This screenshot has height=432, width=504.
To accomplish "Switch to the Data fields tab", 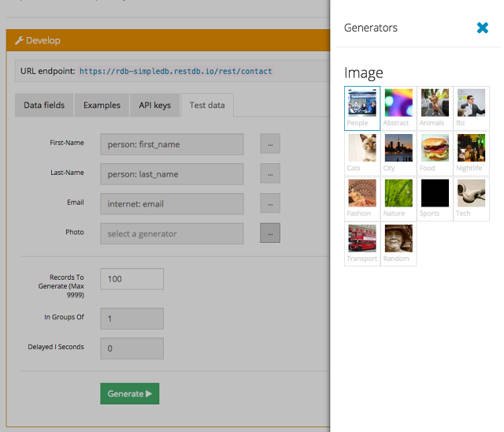I will pos(44,105).
